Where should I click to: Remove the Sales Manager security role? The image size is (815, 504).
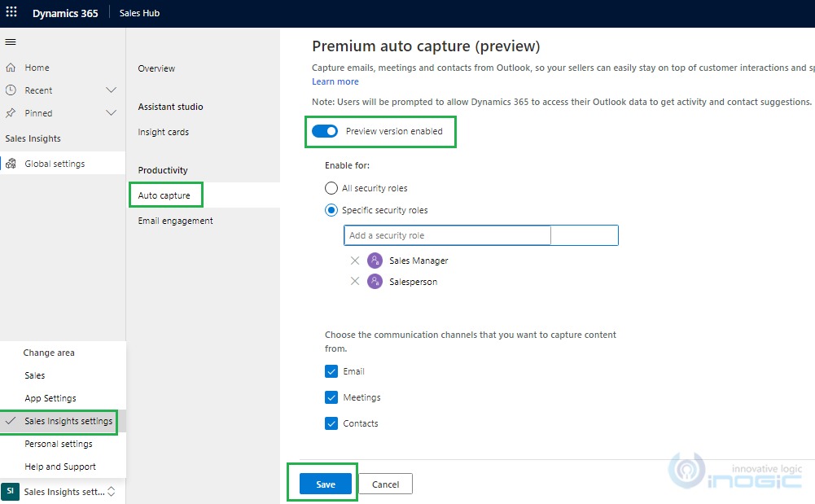pyautogui.click(x=355, y=261)
